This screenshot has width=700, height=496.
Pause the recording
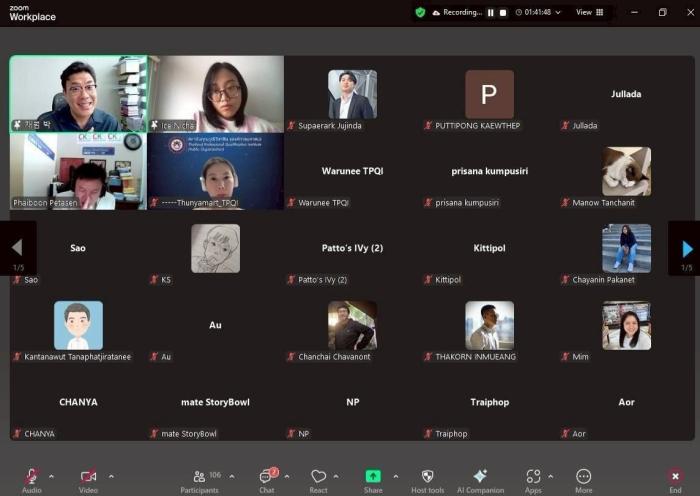point(491,13)
